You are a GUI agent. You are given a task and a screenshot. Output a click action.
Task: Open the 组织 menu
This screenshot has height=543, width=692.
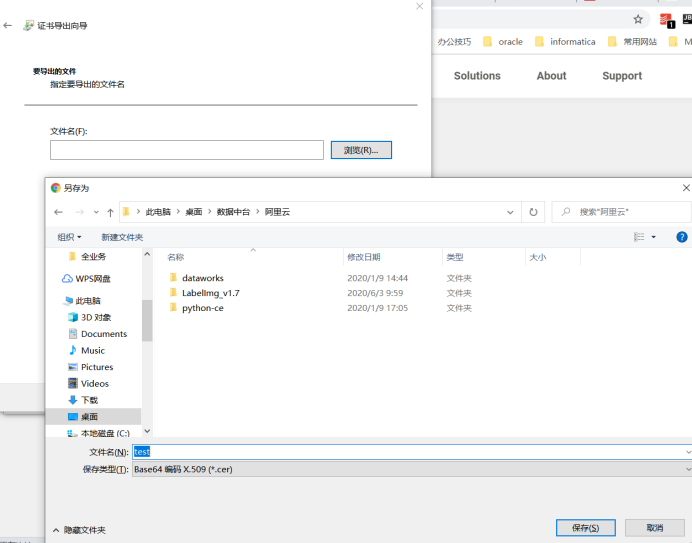tap(69, 237)
